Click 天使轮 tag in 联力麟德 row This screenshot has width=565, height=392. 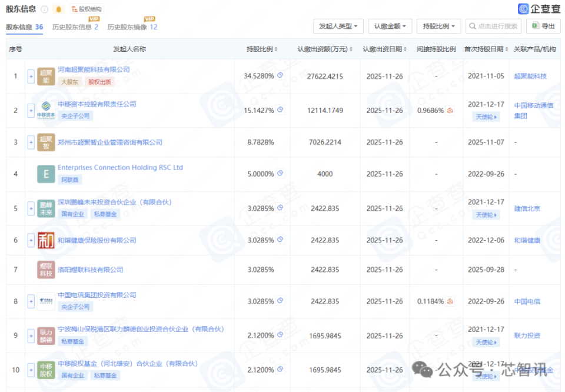click(x=486, y=343)
